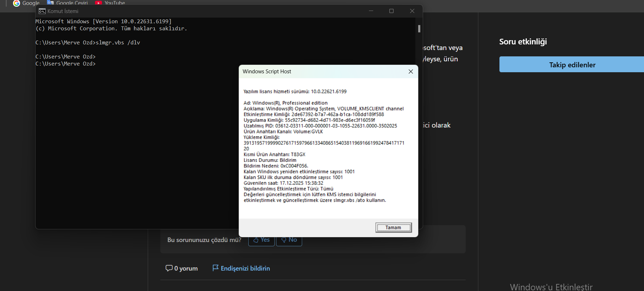The height and width of the screenshot is (291, 644).
Task: Click the Tamam button in the dialog
Action: (394, 228)
